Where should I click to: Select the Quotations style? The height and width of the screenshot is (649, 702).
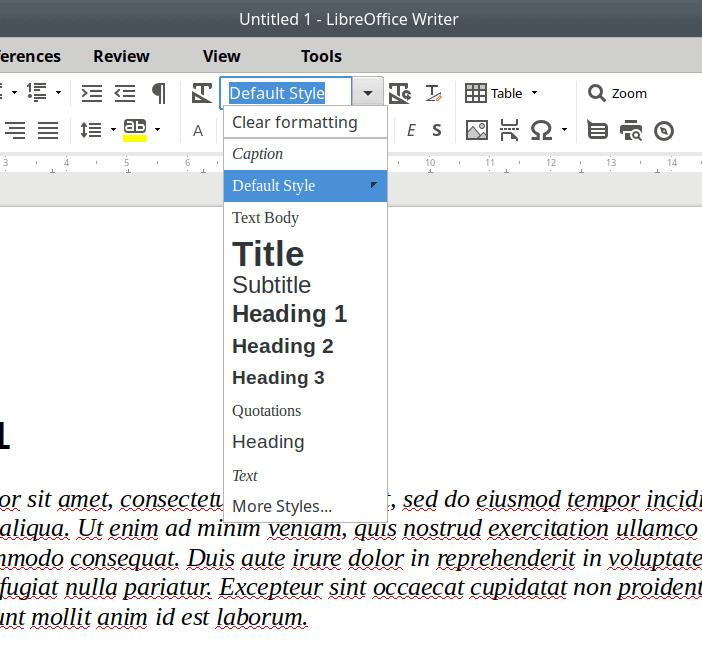point(305,410)
